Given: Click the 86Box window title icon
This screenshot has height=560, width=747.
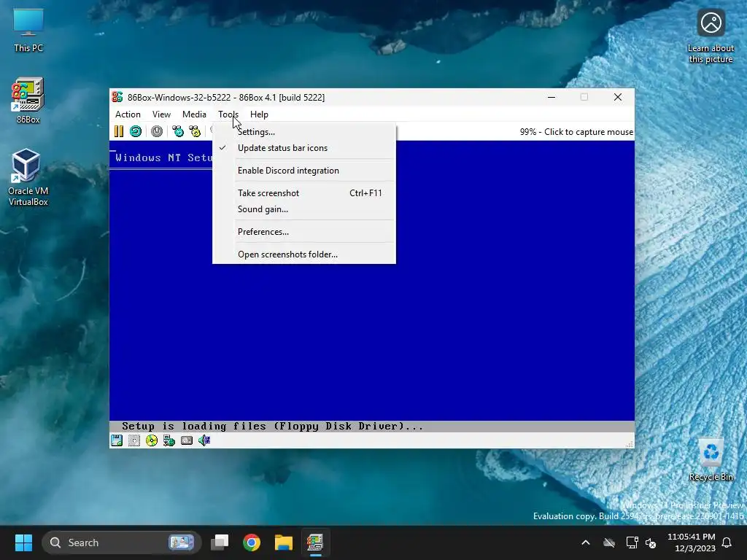Looking at the screenshot, I should [117, 97].
